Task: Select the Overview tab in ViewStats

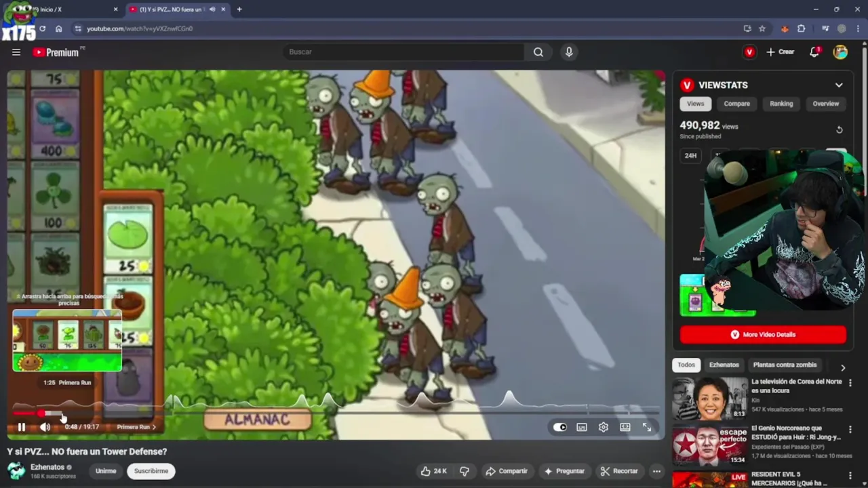Action: (x=826, y=104)
